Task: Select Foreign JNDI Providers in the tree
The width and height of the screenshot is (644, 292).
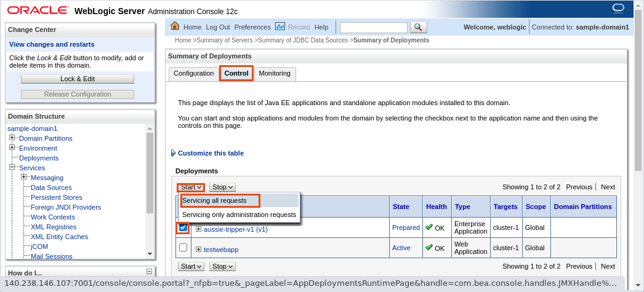Action: 66,207
